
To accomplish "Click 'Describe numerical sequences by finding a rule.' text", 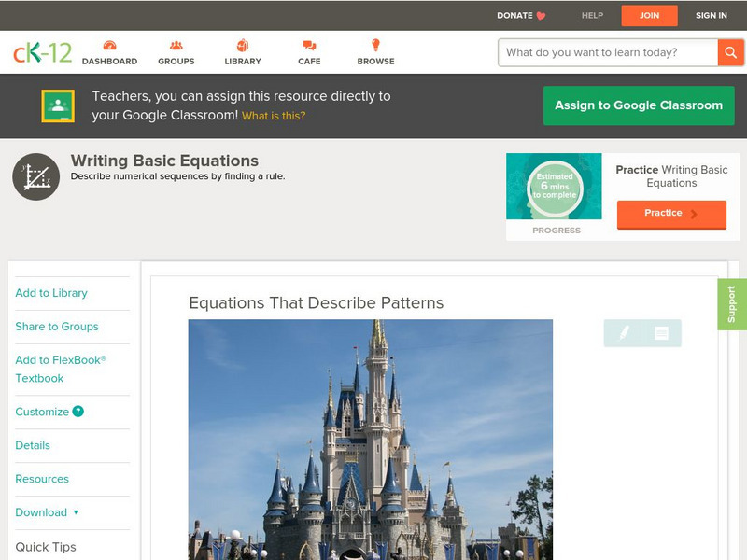I will click(x=177, y=176).
